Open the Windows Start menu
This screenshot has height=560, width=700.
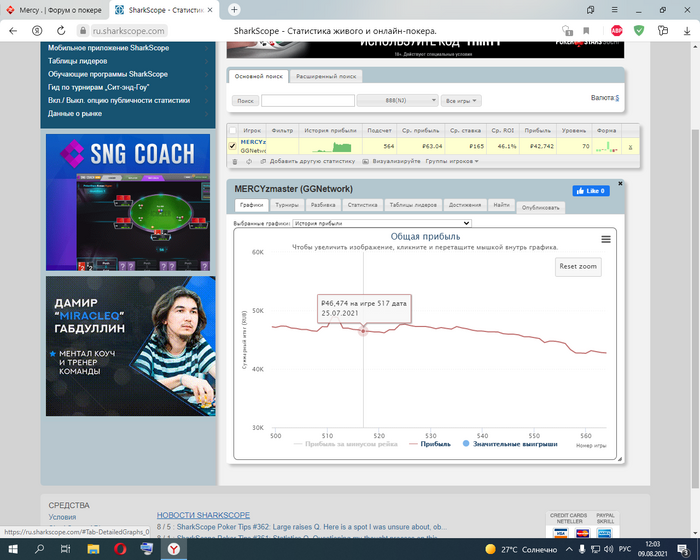13,549
